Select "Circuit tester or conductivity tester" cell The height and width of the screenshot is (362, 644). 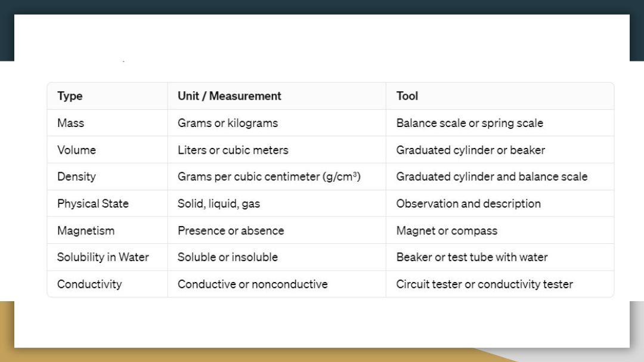coord(484,284)
